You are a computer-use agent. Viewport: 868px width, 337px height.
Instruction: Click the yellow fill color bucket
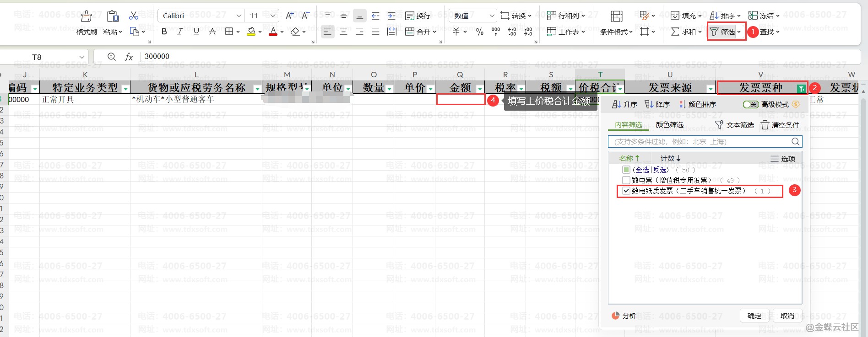pyautogui.click(x=251, y=32)
